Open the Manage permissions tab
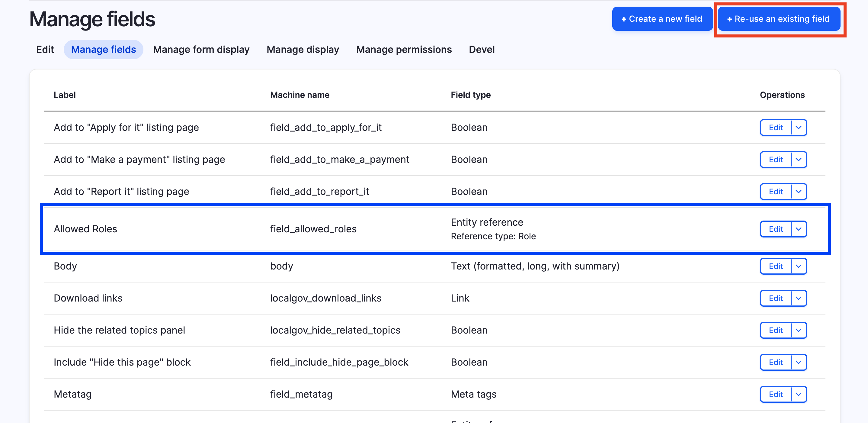The image size is (868, 423). pos(404,49)
